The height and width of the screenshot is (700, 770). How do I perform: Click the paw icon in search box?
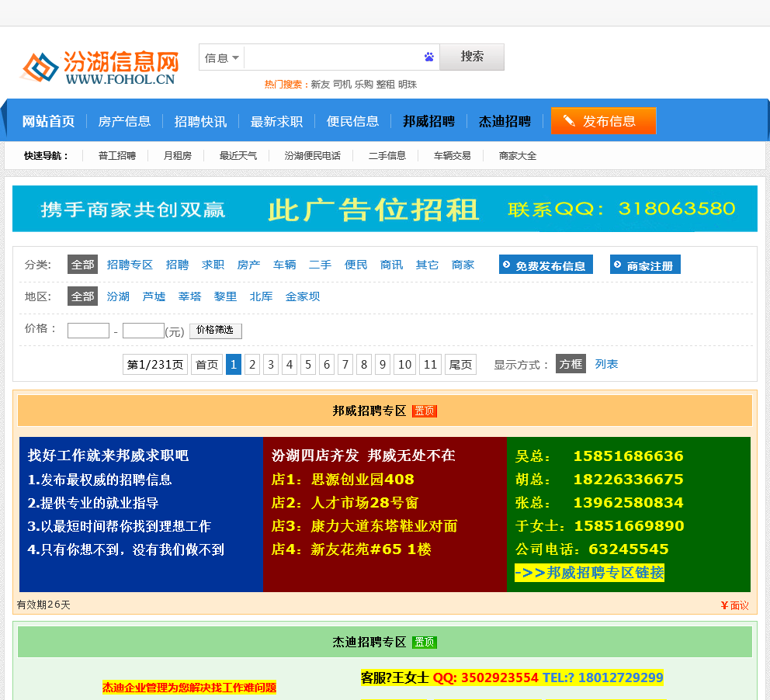point(429,57)
